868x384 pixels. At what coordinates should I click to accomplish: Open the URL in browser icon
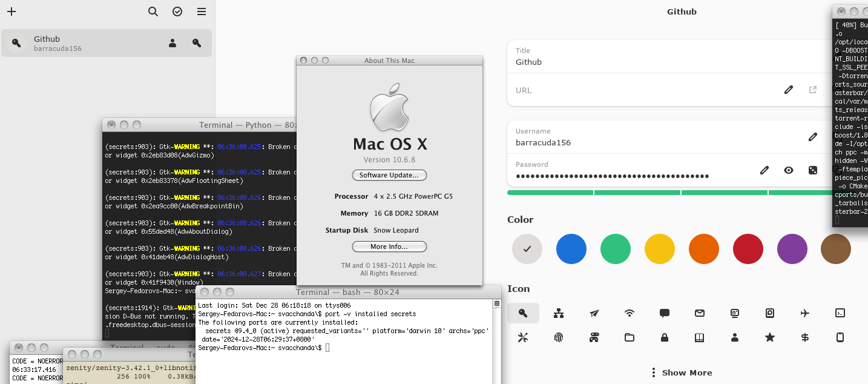(x=813, y=90)
